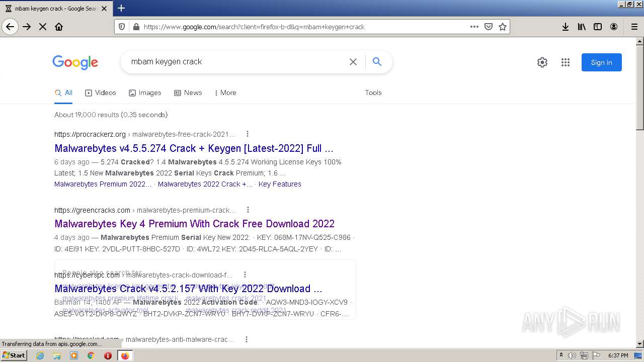Open the network icon in system tray
The image size is (644, 362).
point(584,355)
